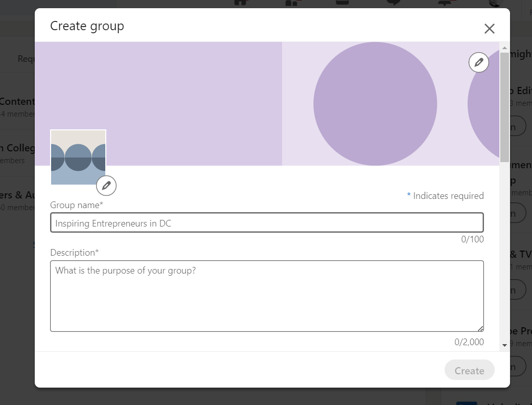Click the scrollbar down arrow in dialog
The width and height of the screenshot is (532, 405).
[504, 346]
